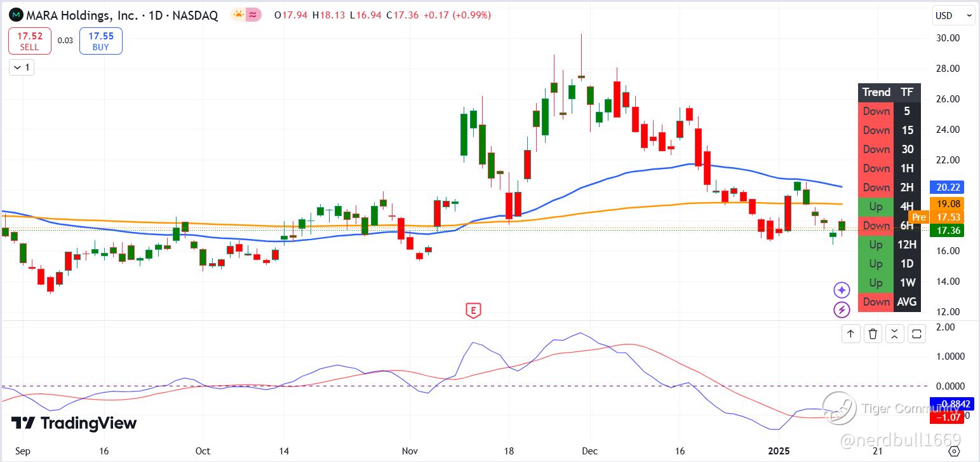
Task: Click the purple sparkle circle icon
Action: [x=842, y=290]
